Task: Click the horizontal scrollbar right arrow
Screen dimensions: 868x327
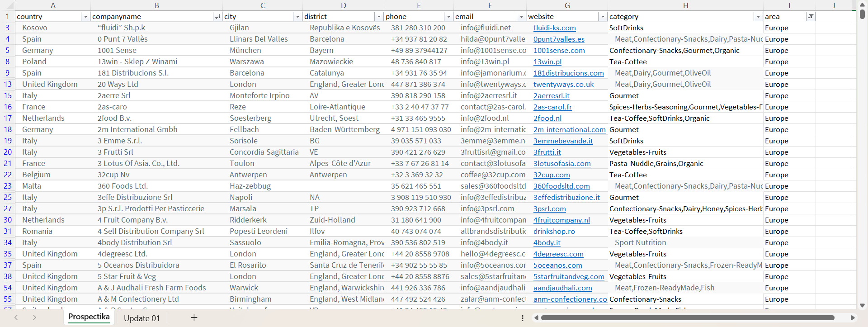Action: coord(853,318)
